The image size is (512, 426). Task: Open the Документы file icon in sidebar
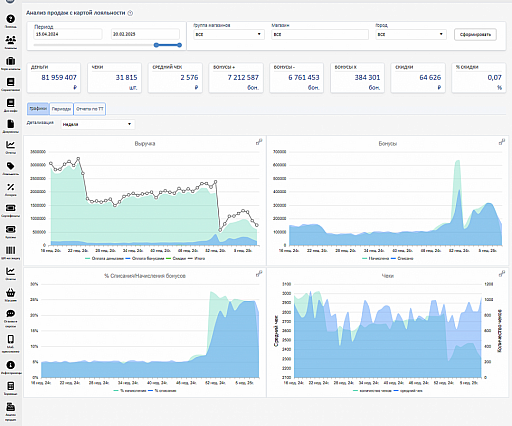point(11,124)
